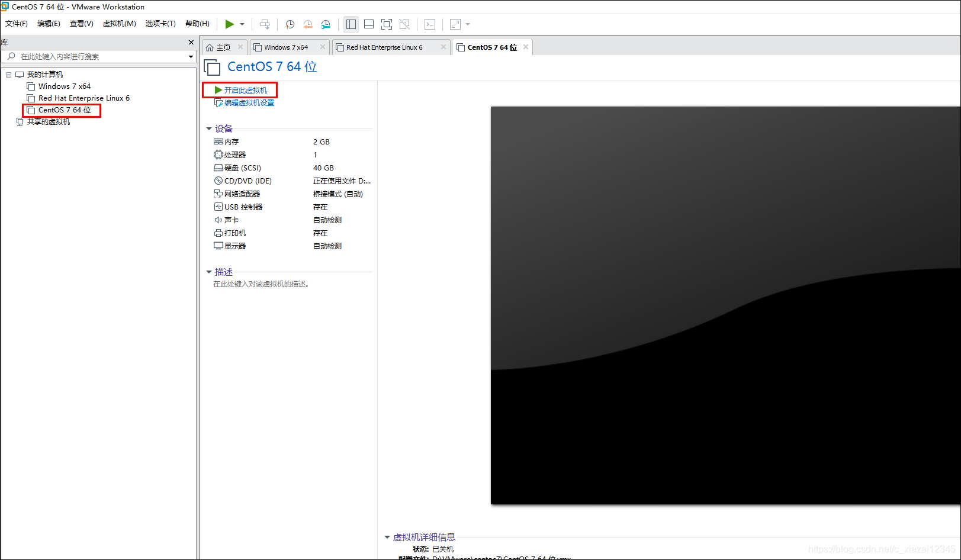Click the CentOS 7 64 位 page title
Image resolution: width=961 pixels, height=560 pixels.
point(272,67)
